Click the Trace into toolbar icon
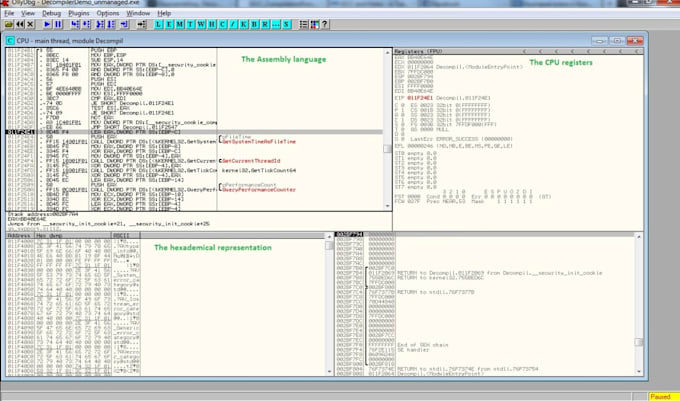 (x=100, y=24)
